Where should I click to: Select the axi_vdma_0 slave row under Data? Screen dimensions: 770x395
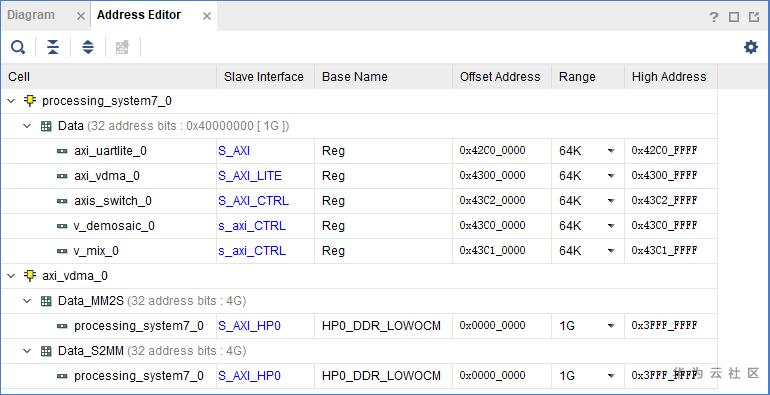[x=359, y=176]
